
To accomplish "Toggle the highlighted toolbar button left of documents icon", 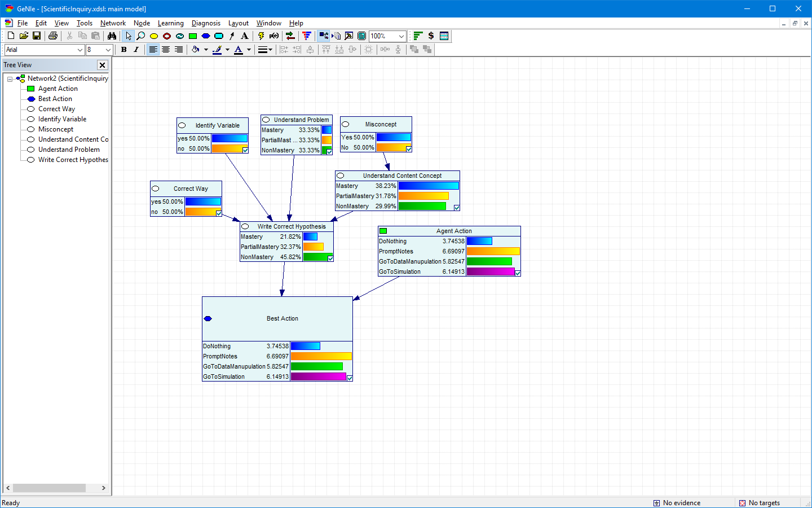I will (324, 36).
